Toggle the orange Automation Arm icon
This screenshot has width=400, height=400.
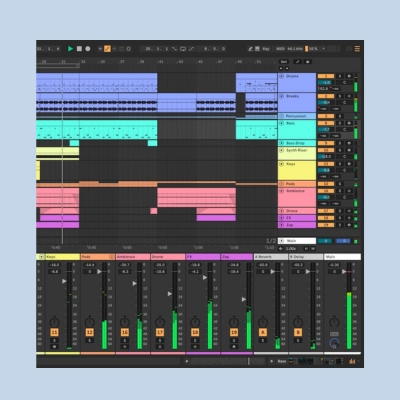point(107,49)
